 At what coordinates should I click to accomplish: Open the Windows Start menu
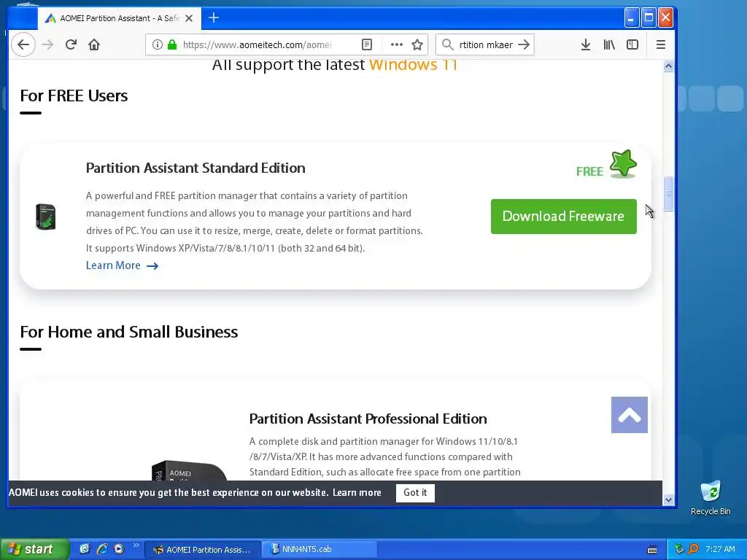pyautogui.click(x=34, y=550)
